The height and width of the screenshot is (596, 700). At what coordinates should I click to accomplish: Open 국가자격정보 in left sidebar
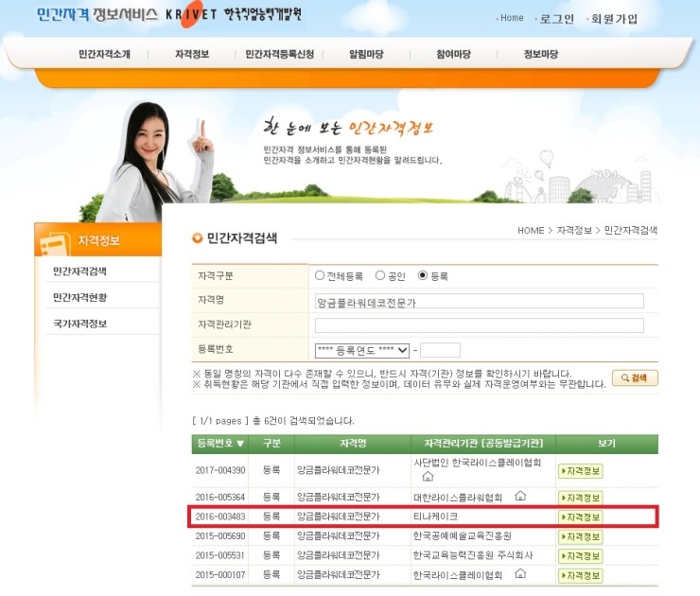pyautogui.click(x=79, y=324)
